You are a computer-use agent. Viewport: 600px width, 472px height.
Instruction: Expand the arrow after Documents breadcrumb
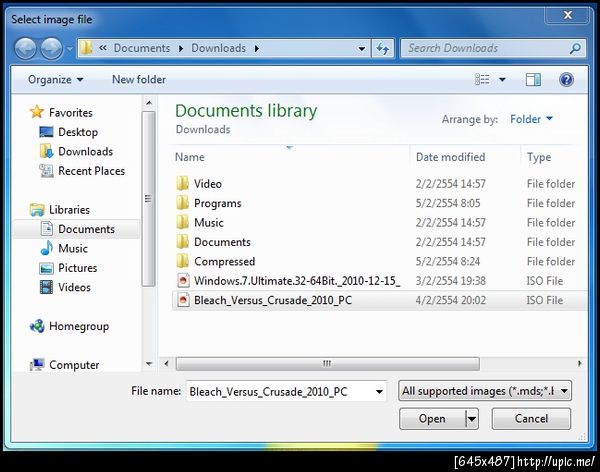(181, 49)
